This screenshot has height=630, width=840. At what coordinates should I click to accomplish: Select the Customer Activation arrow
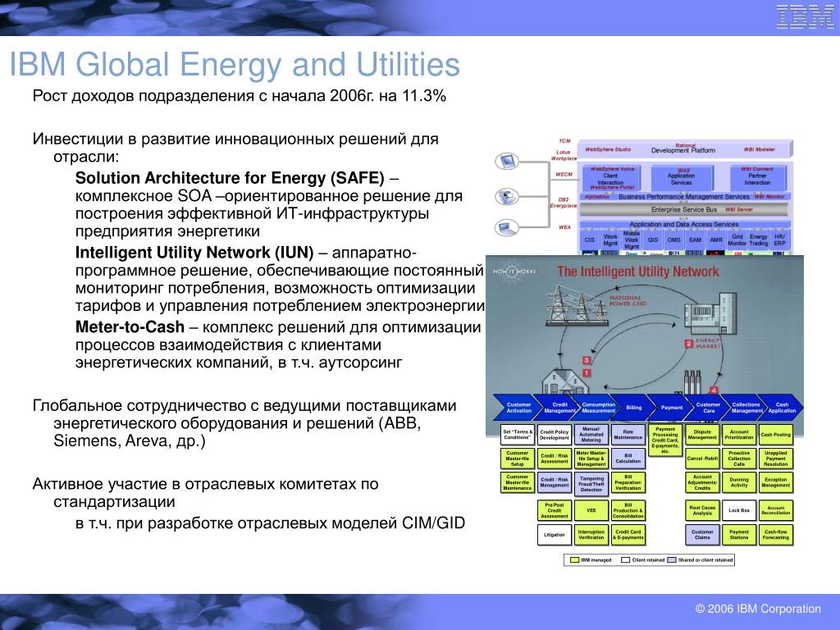(x=516, y=408)
